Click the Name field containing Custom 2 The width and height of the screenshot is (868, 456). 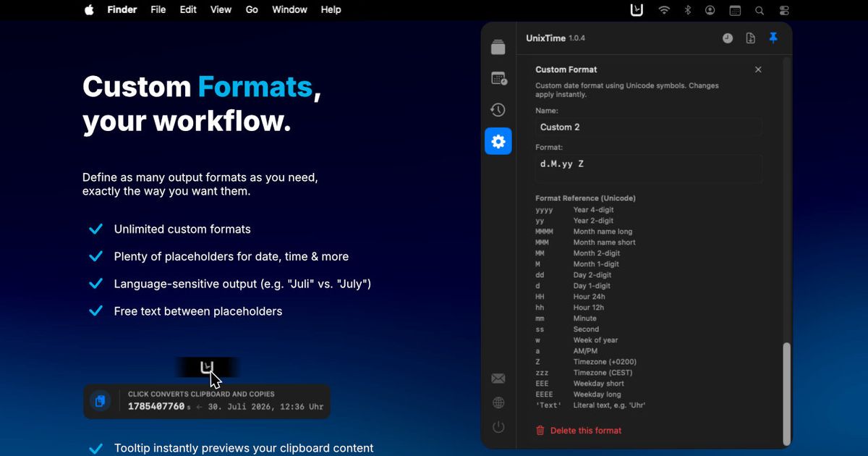(648, 127)
